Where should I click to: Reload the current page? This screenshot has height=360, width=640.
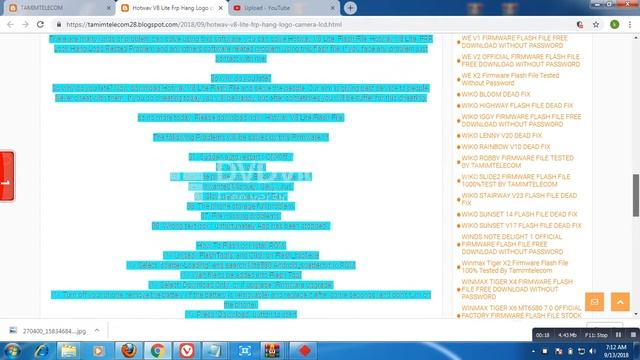pos(40,24)
